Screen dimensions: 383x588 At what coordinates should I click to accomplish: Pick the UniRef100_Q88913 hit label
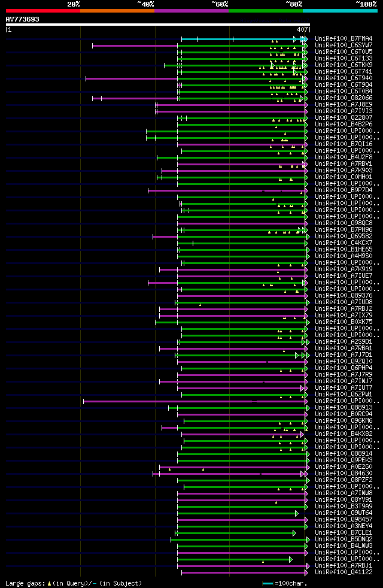[344, 408]
